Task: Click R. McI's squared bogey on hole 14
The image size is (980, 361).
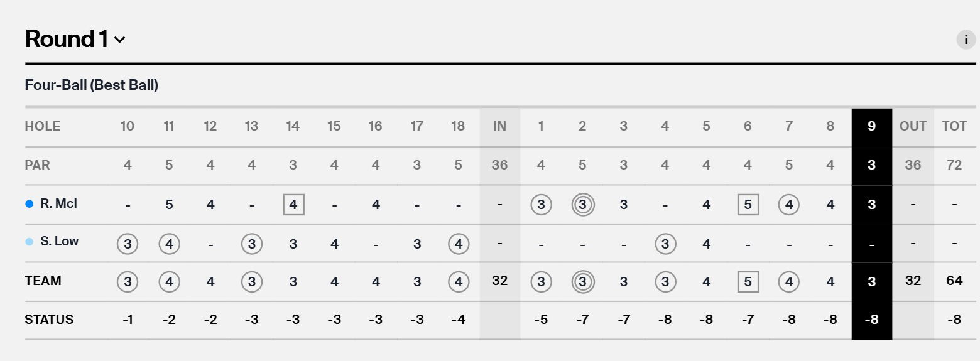Action: pos(293,205)
